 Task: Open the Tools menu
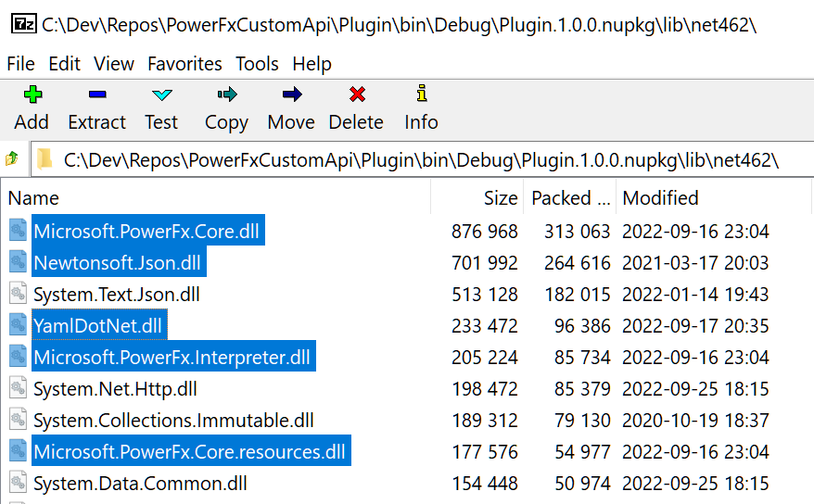click(257, 64)
